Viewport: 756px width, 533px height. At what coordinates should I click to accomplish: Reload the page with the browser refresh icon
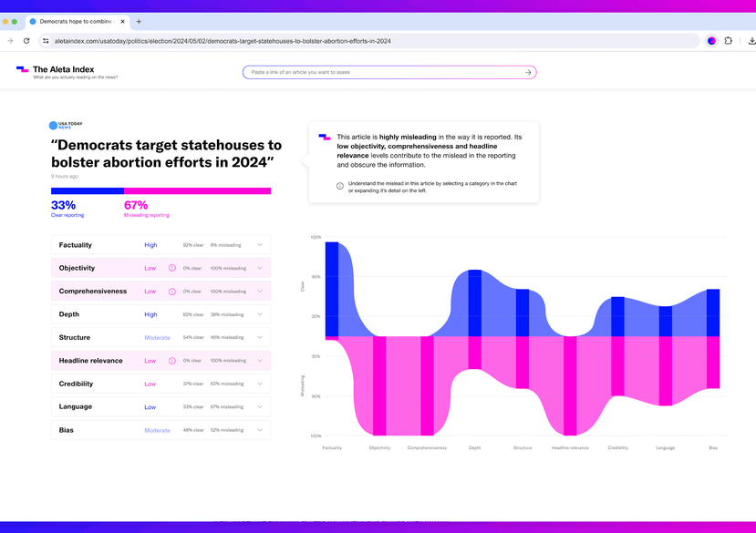click(x=26, y=41)
